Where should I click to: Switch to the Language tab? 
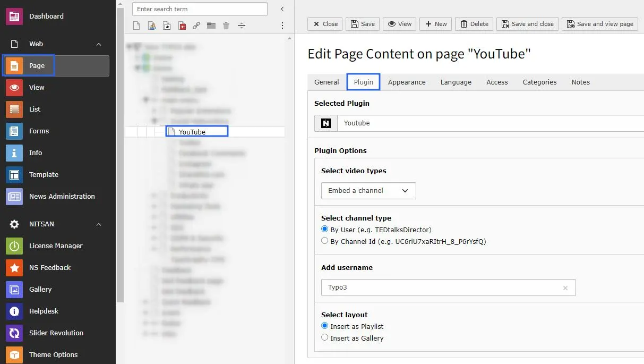[456, 82]
